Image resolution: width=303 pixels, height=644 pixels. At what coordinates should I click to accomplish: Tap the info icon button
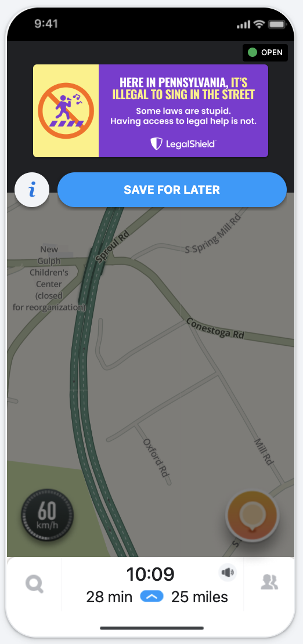point(32,190)
